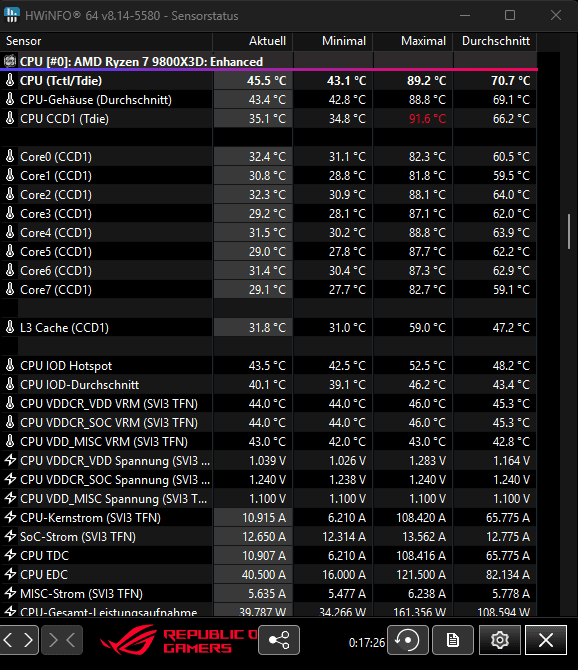Click the elapsed time 0:17:26 display
Screen dimensions: 578x670
pyautogui.click(x=367, y=642)
